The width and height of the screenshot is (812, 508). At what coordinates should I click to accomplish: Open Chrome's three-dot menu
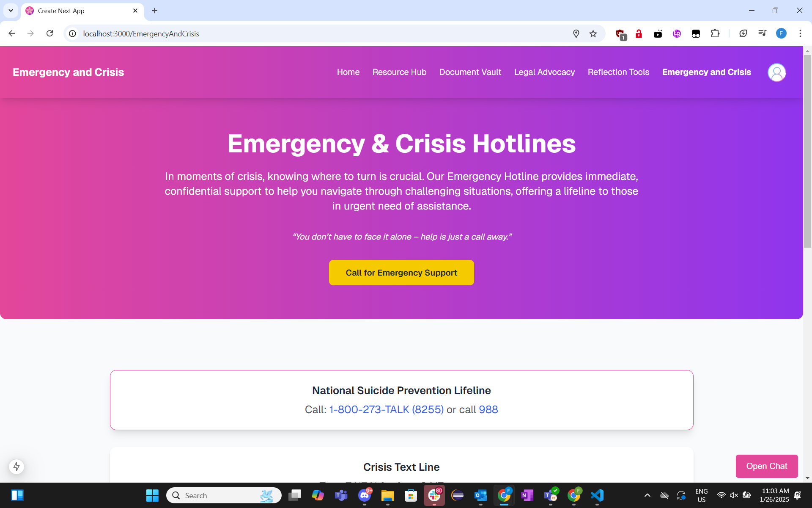point(800,33)
